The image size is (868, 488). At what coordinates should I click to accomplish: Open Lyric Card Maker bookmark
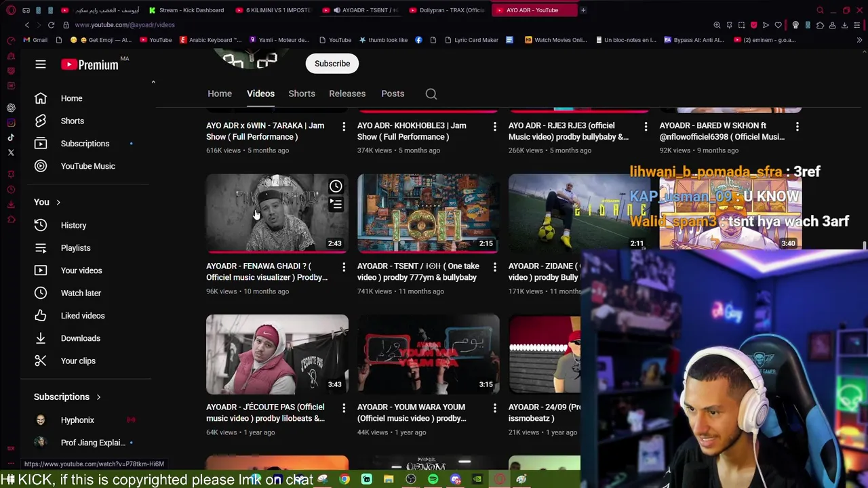(471, 40)
